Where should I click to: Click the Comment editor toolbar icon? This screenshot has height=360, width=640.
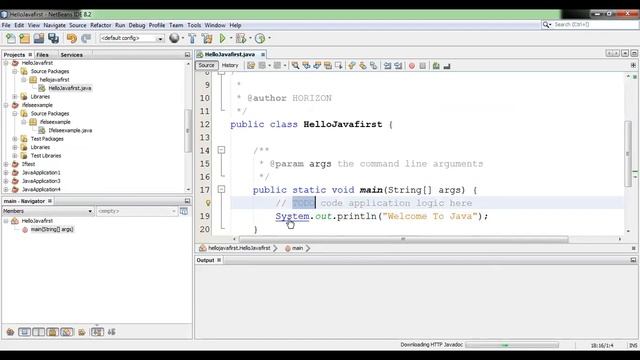[x=436, y=66]
